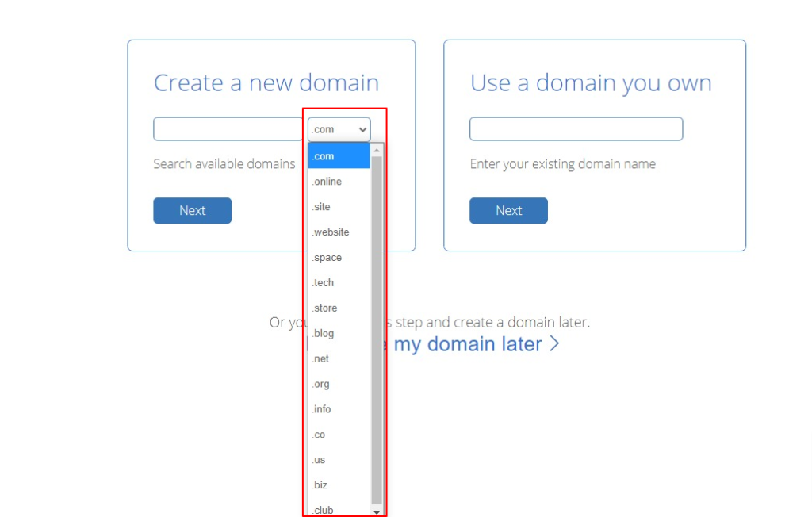The image size is (812, 517).
Task: Choose the .biz extension
Action: pos(339,485)
